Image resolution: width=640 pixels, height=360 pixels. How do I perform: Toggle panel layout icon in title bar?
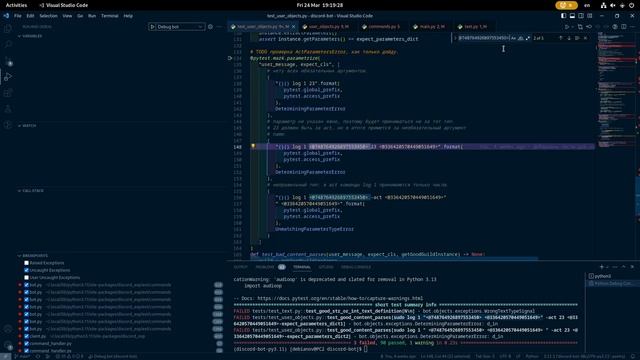point(572,16)
